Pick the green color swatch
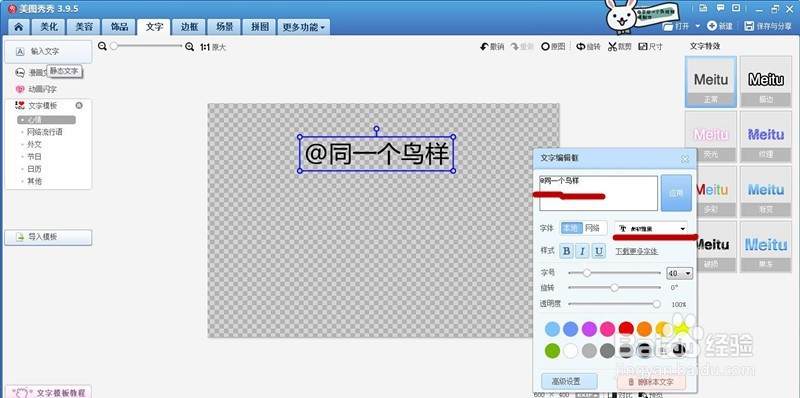Screen dimensions: 800x398 pos(553,351)
